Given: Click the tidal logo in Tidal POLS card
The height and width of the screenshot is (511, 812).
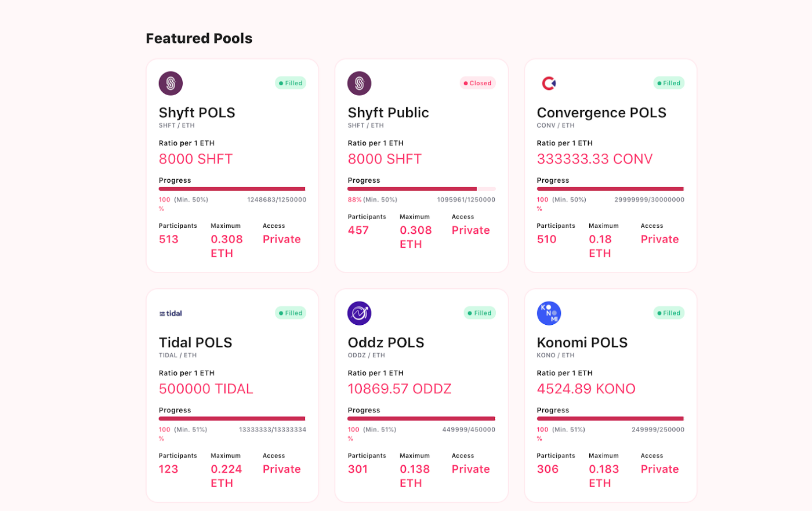Looking at the screenshot, I should coord(171,313).
